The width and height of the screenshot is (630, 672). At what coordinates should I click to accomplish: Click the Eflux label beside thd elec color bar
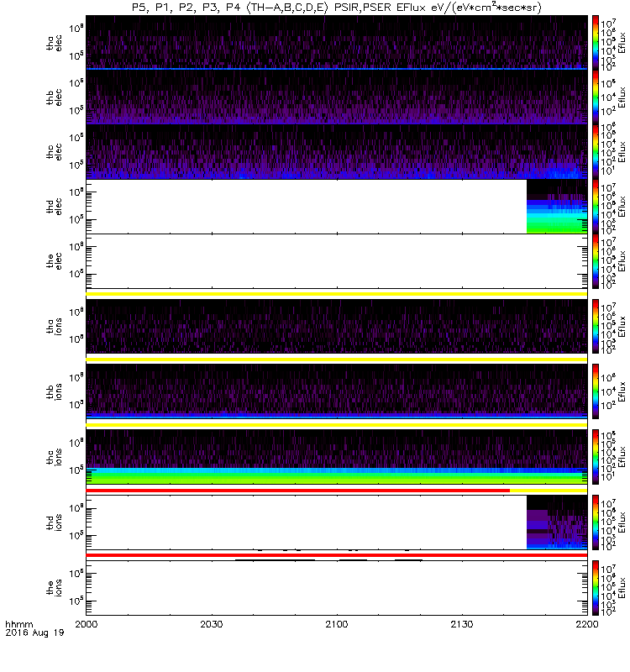[622, 207]
